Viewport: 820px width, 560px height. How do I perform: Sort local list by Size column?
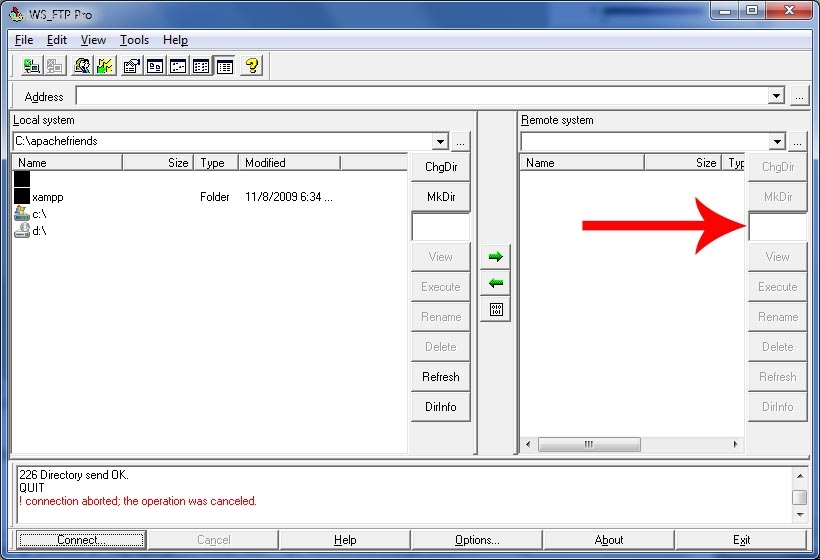point(158,163)
